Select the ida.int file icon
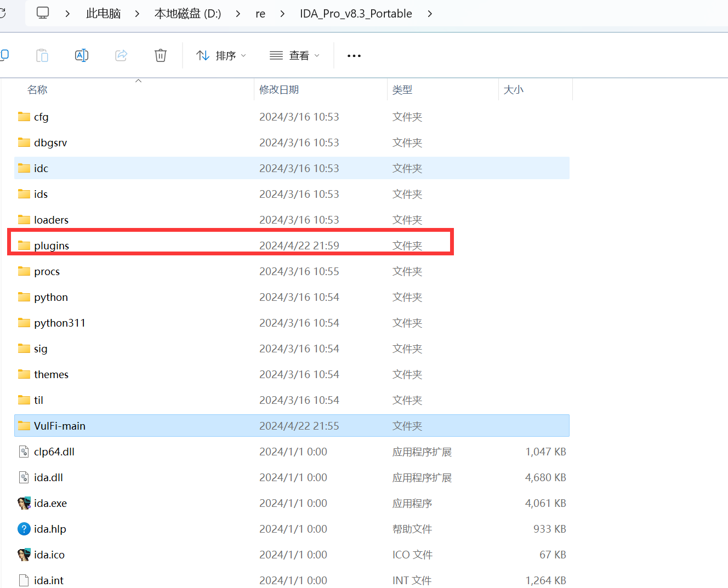 pyautogui.click(x=24, y=580)
